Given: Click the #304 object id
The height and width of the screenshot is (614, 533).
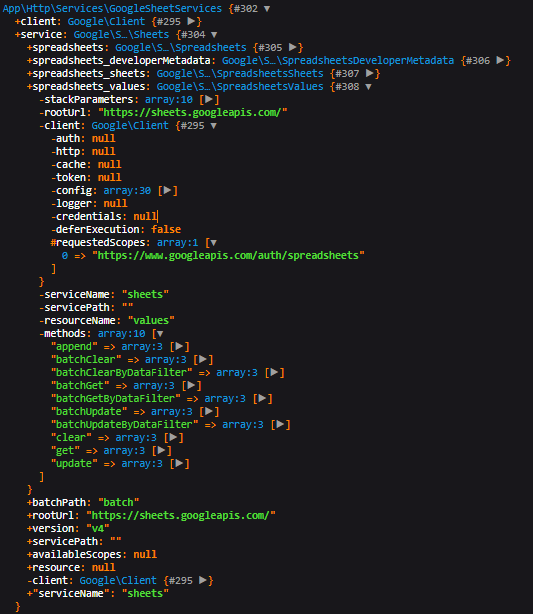Looking at the screenshot, I should click(193, 35).
